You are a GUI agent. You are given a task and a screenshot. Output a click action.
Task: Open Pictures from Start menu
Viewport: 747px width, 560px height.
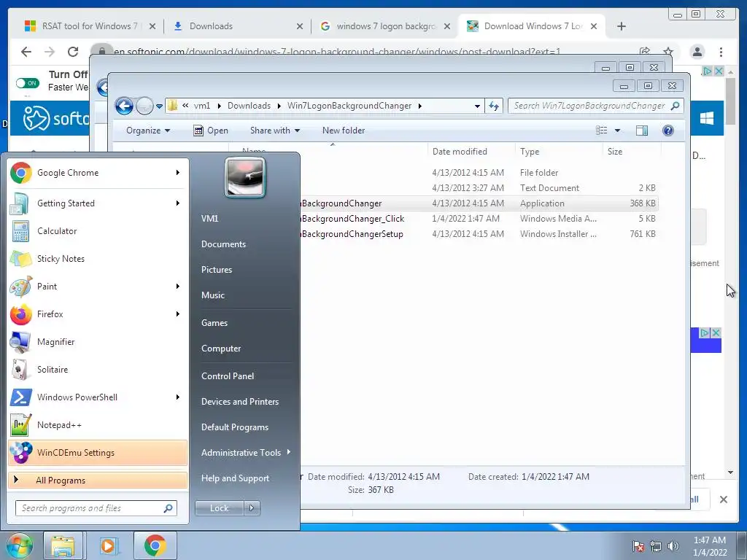click(x=217, y=270)
